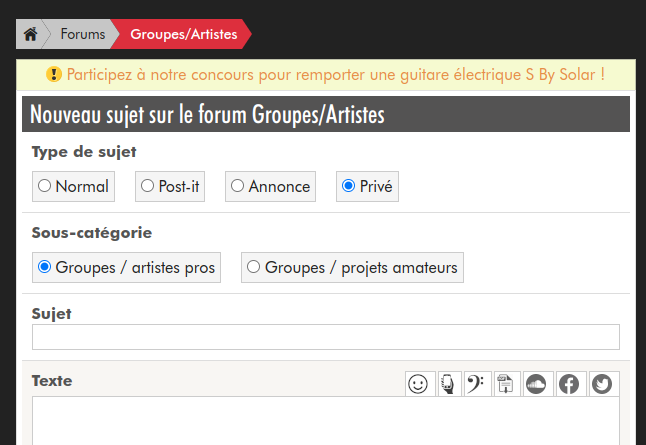Open the smiley emoticon picker
This screenshot has height=445, width=646.
[x=418, y=384]
